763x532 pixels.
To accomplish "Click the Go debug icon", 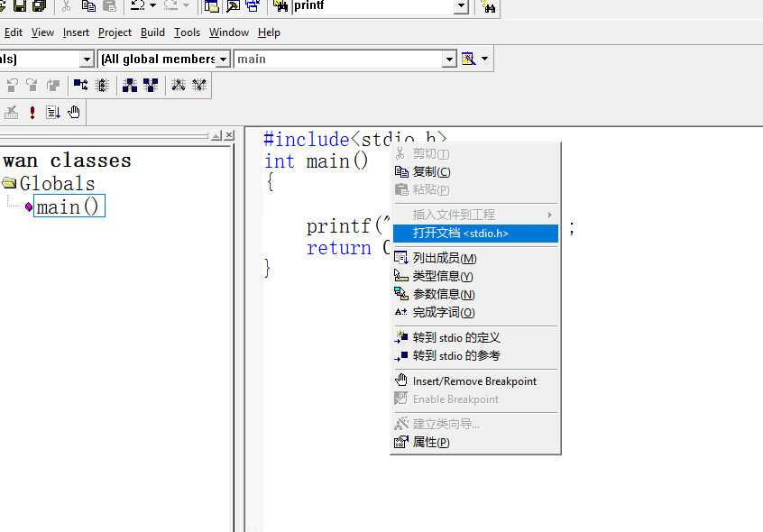I will pos(53,112).
